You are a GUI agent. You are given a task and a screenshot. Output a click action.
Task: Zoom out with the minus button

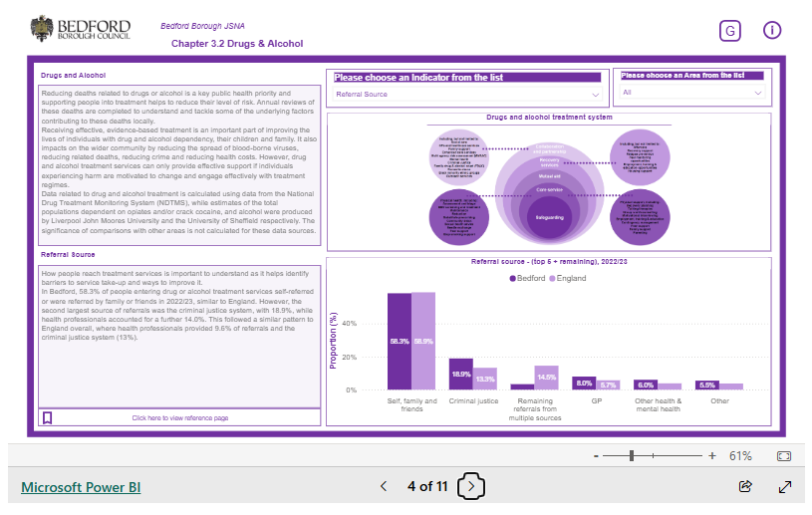596,456
